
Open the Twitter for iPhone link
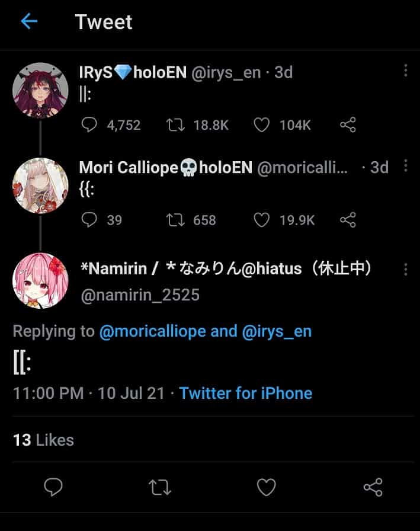coord(245,393)
